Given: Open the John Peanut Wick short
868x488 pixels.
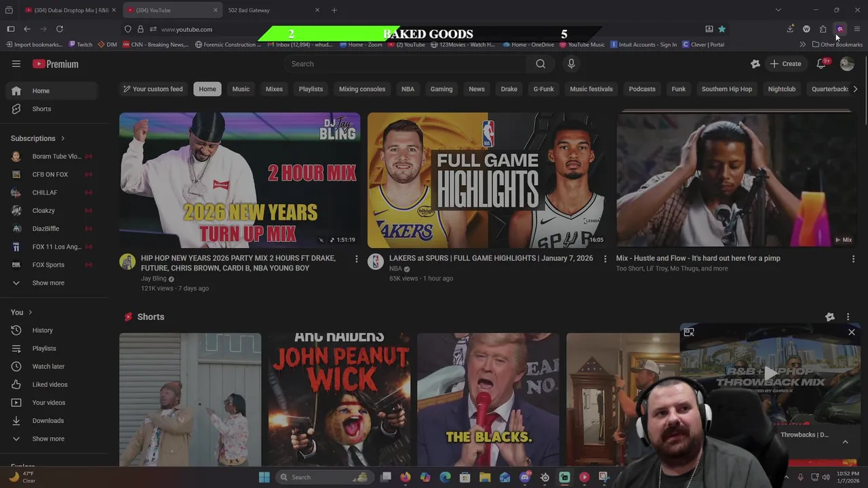Looking at the screenshot, I should 339,400.
